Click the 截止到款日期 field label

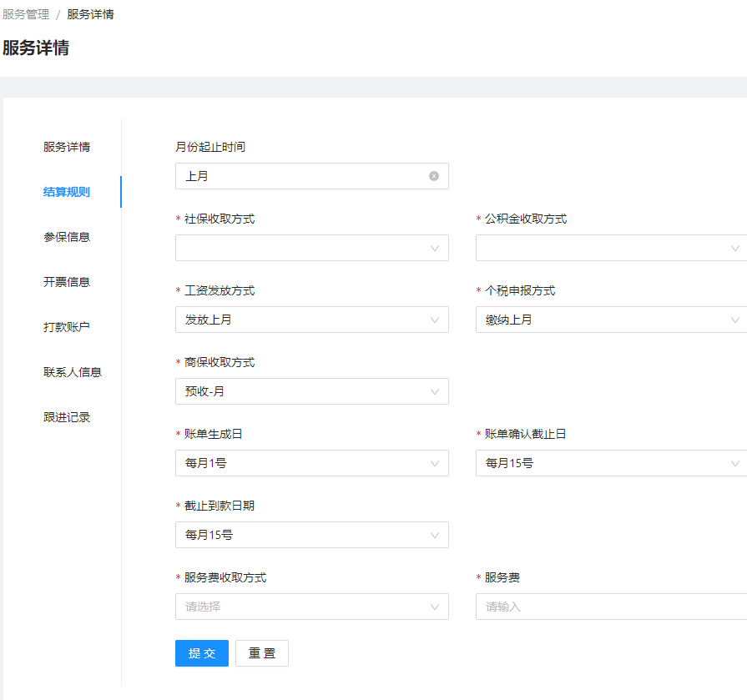220,506
